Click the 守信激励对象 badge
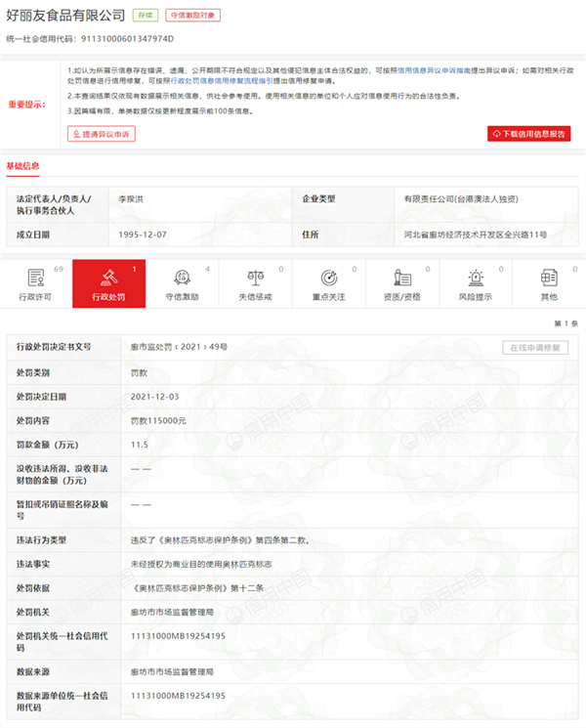Viewport: 586px width, 728px height. pyautogui.click(x=193, y=17)
